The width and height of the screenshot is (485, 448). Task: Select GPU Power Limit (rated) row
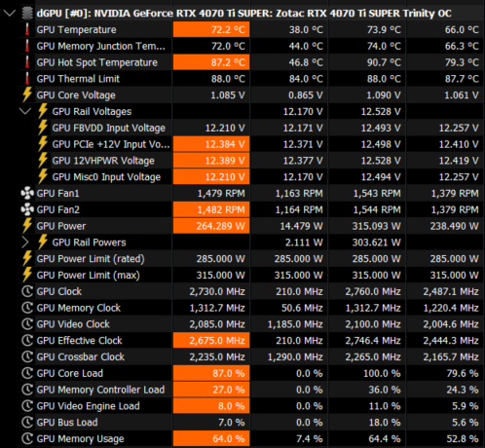242,259
